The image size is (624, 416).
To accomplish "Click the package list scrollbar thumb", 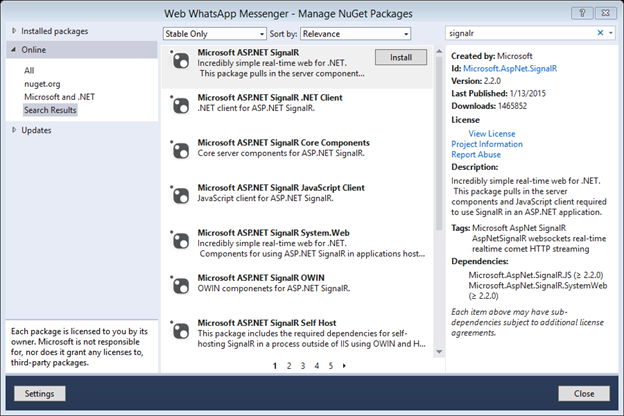I will pos(439,143).
